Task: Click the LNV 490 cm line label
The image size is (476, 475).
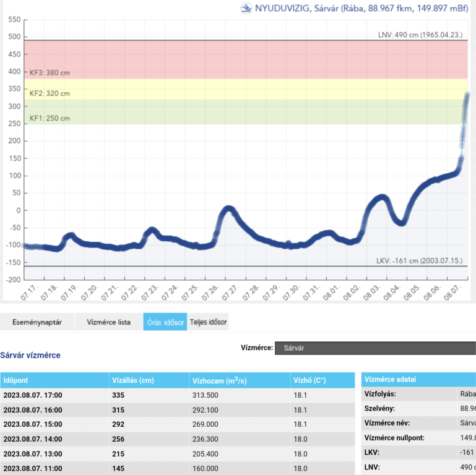Action: [x=420, y=35]
